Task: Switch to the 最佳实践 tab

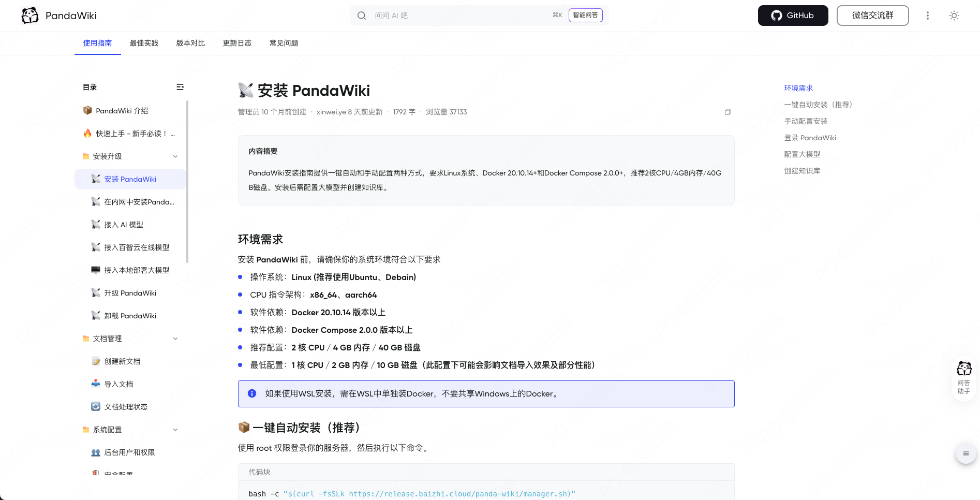Action: tap(144, 43)
